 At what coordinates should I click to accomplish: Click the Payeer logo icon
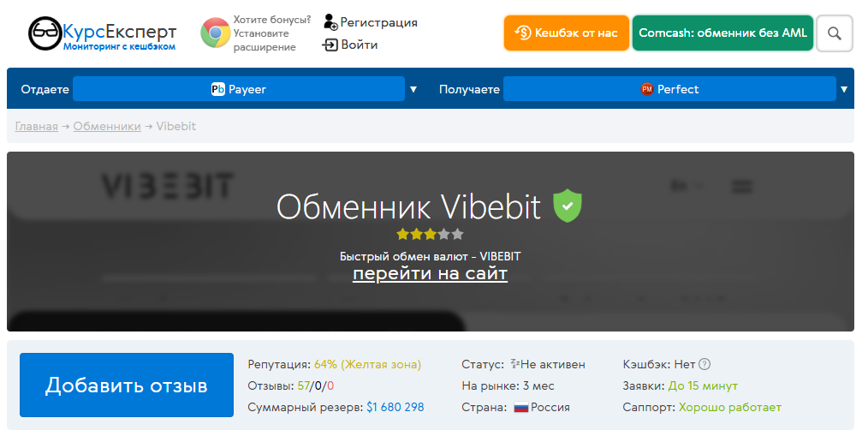pyautogui.click(x=218, y=89)
